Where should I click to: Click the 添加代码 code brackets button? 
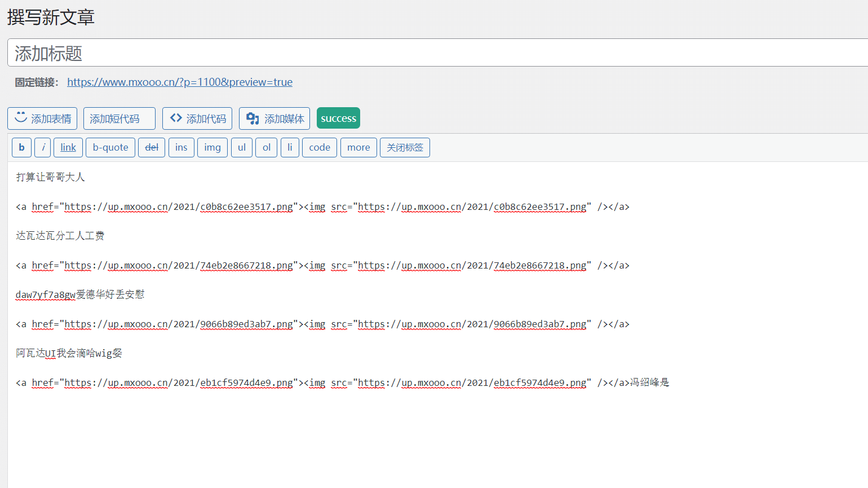pos(197,118)
